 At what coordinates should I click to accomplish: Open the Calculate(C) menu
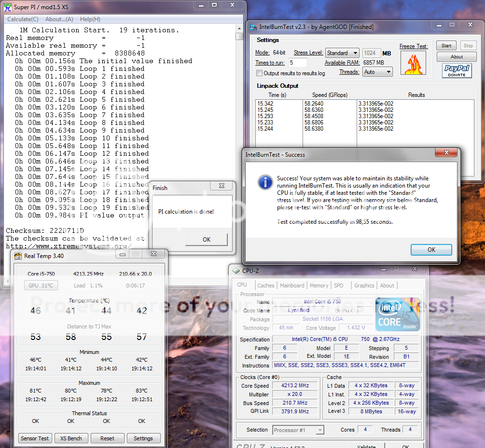[x=23, y=19]
